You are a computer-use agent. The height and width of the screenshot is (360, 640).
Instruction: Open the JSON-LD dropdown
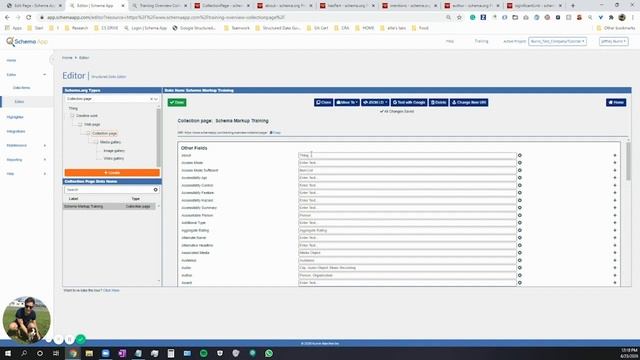tap(375, 102)
